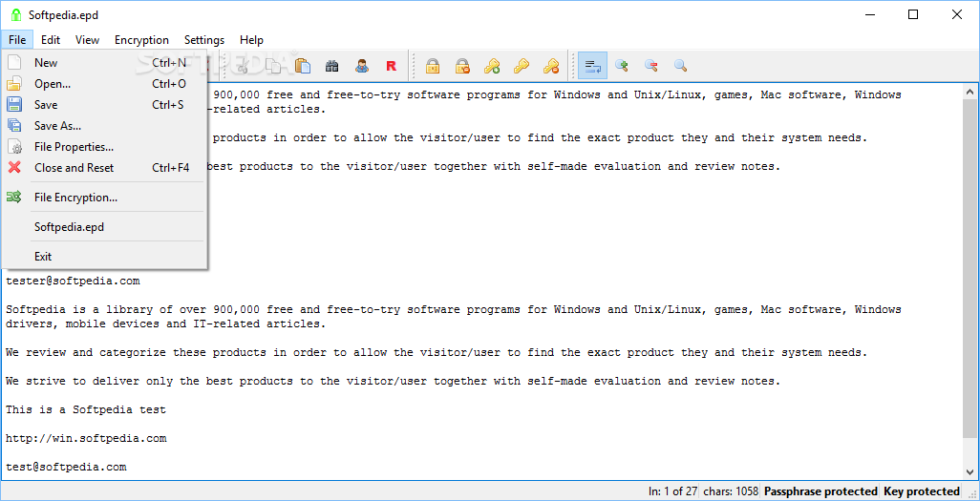Image resolution: width=980 pixels, height=501 pixels.
Task: Click the scrollbar down arrow
Action: [970, 472]
